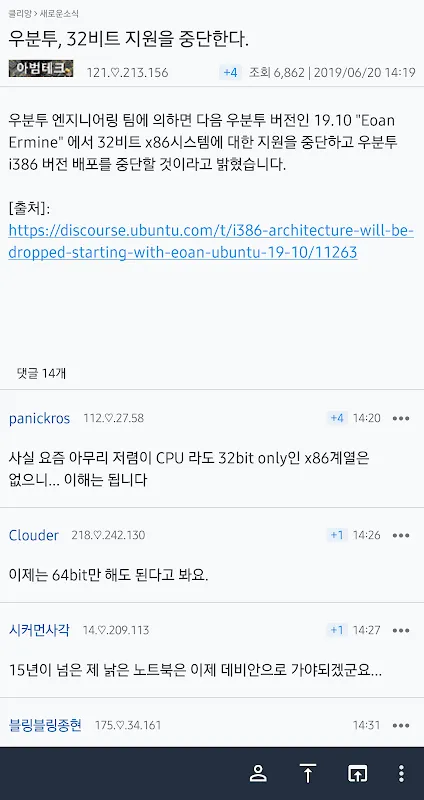View the post's +4 recommendation count
The image size is (424, 800).
coord(230,72)
